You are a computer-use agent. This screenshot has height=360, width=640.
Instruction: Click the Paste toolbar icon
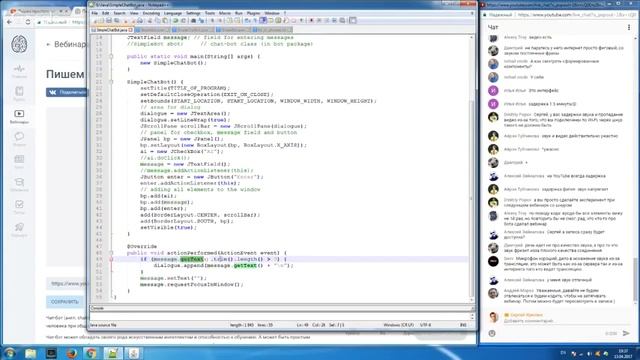[x=165, y=20]
